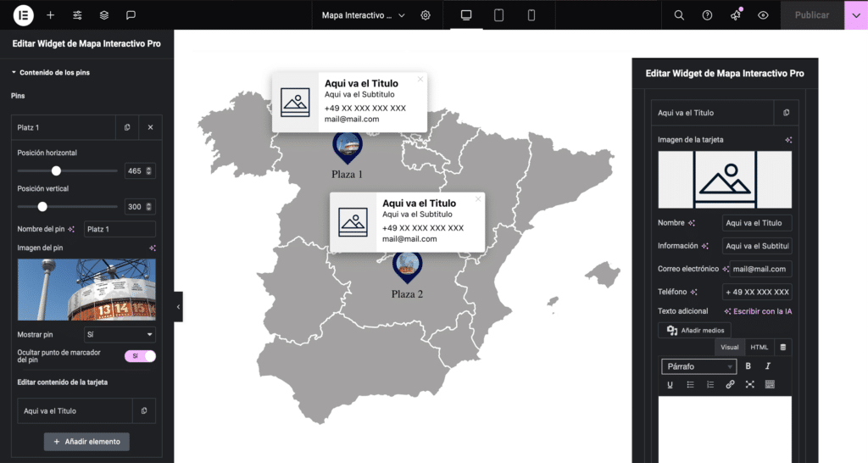
Task: Close the Plaza 2 info card
Action: click(x=478, y=198)
